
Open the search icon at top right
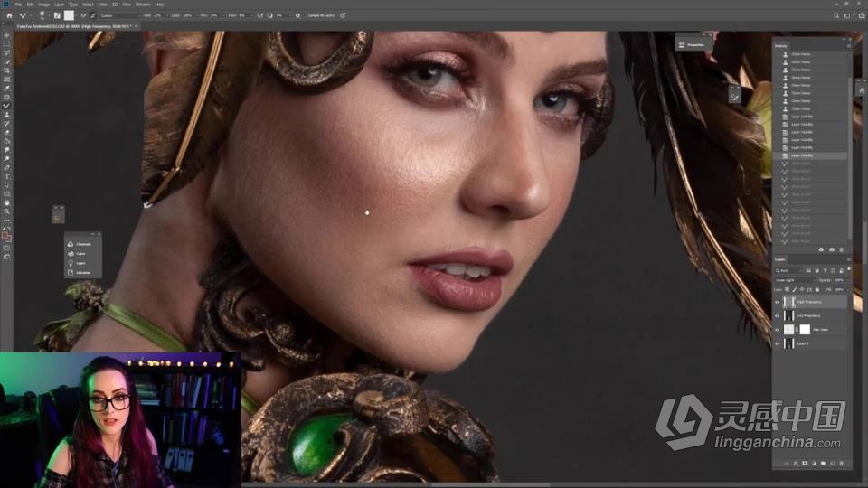[x=836, y=15]
